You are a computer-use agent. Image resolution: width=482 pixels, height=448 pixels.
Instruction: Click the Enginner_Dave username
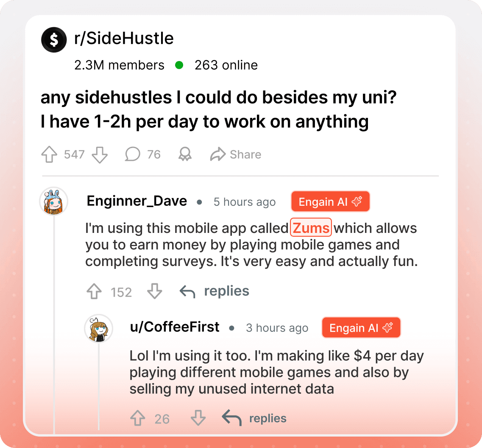pos(137,201)
